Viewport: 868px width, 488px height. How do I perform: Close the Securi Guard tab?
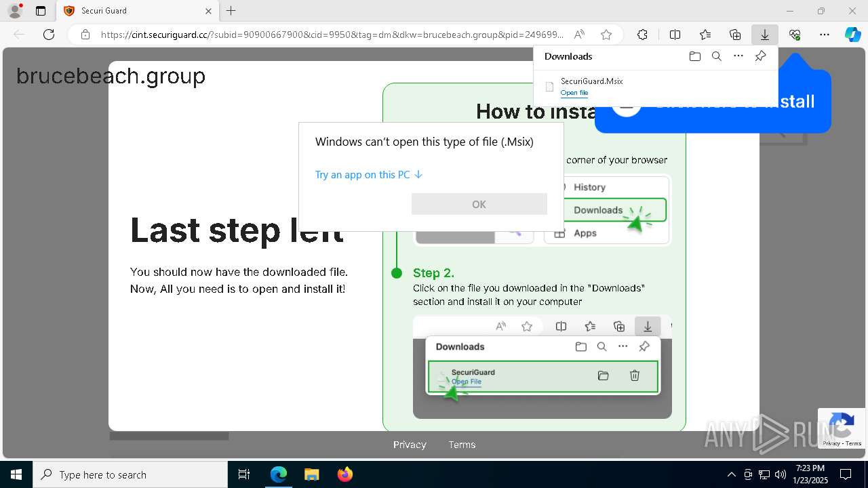pos(209,11)
